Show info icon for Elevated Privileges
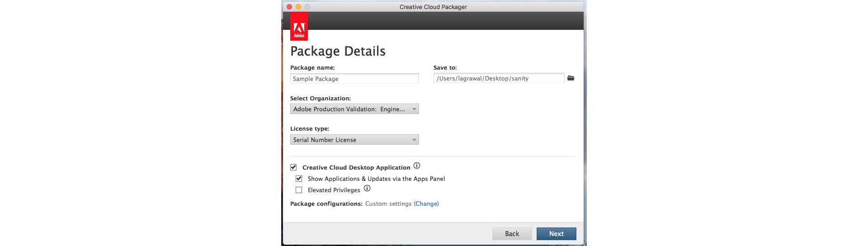This screenshot has height=246, width=868. point(367,189)
